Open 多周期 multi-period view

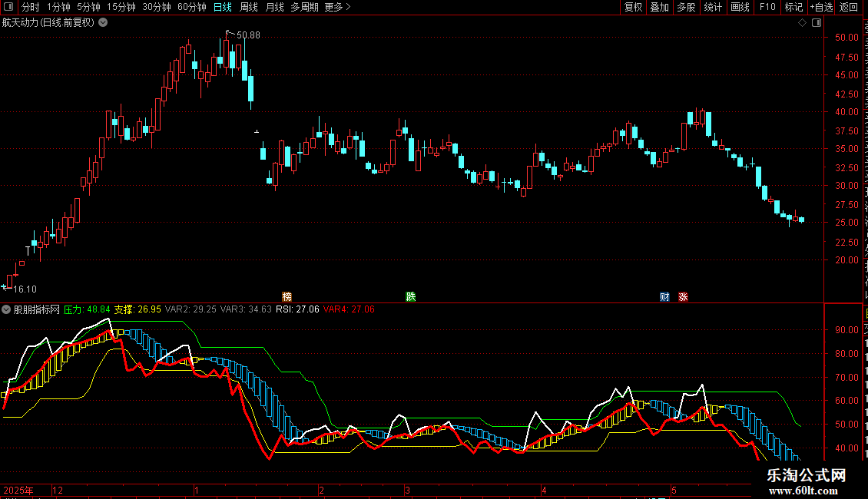click(x=304, y=7)
